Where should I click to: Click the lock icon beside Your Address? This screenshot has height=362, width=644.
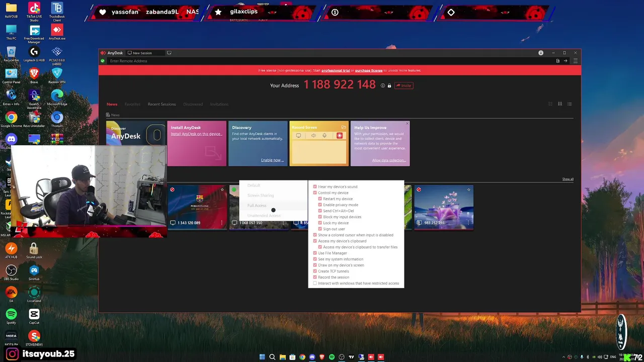pyautogui.click(x=389, y=85)
